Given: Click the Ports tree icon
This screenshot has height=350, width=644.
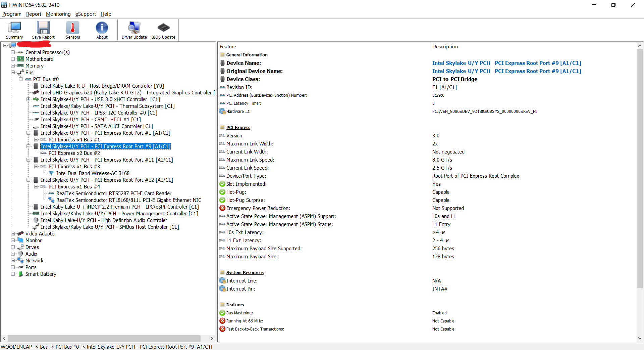Looking at the screenshot, I should tap(20, 267).
